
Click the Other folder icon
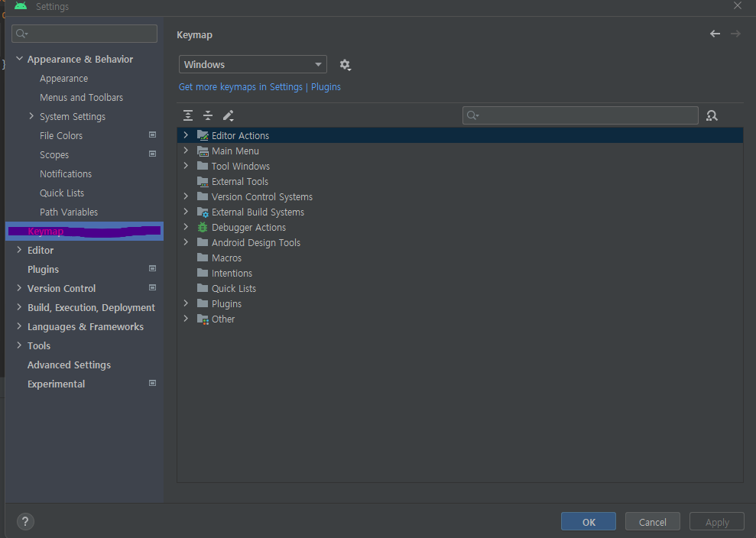(203, 319)
